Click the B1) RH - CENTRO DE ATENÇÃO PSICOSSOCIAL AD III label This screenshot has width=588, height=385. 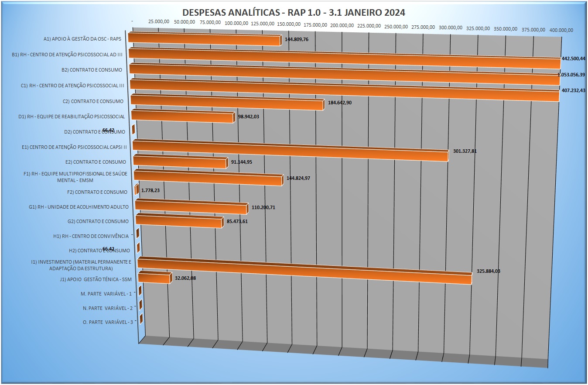[x=67, y=55]
